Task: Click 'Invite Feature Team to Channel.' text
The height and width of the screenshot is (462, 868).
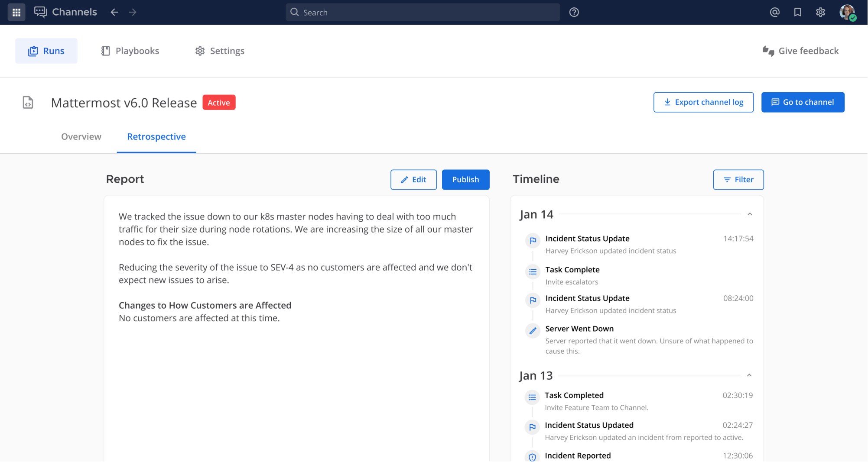Action: coord(596,408)
